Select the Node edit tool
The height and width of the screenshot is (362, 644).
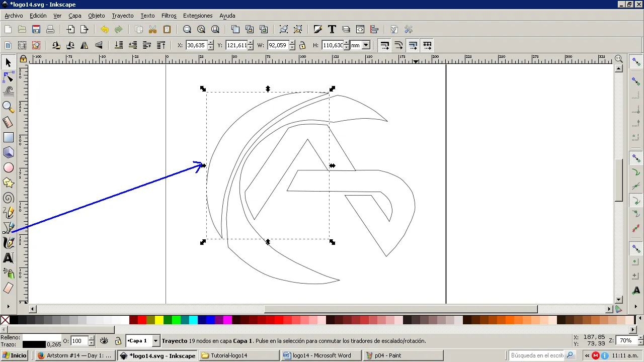[8, 77]
